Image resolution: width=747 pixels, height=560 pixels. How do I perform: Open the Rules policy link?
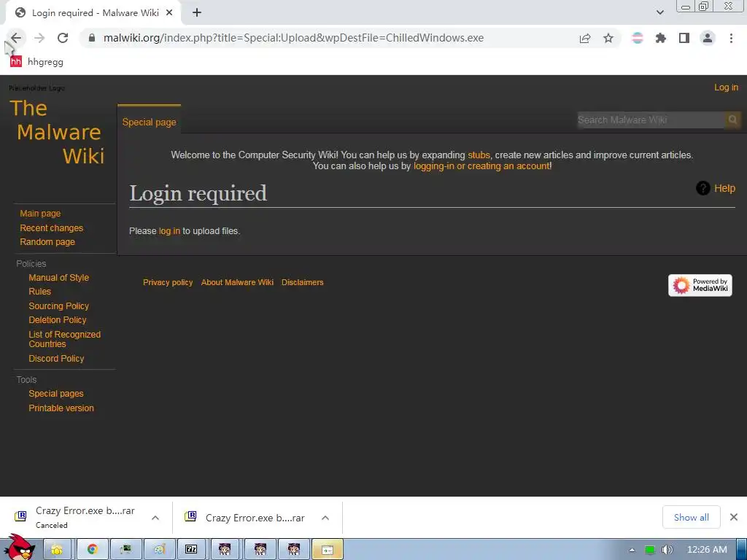(39, 292)
